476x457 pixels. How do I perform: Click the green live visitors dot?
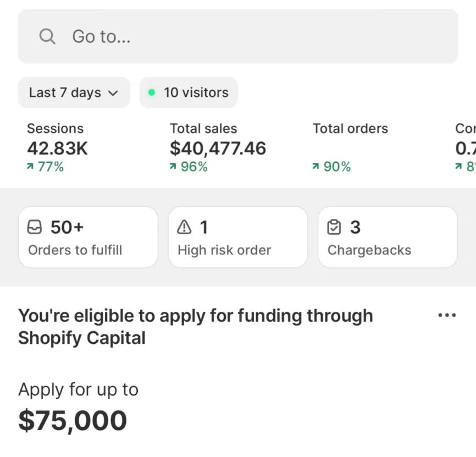click(152, 92)
